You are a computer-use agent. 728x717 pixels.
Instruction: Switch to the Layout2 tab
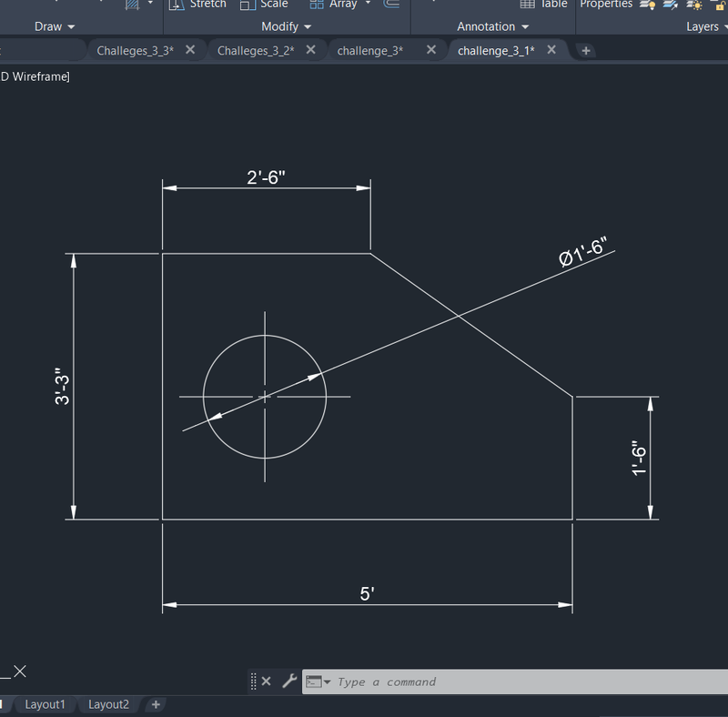(x=108, y=704)
